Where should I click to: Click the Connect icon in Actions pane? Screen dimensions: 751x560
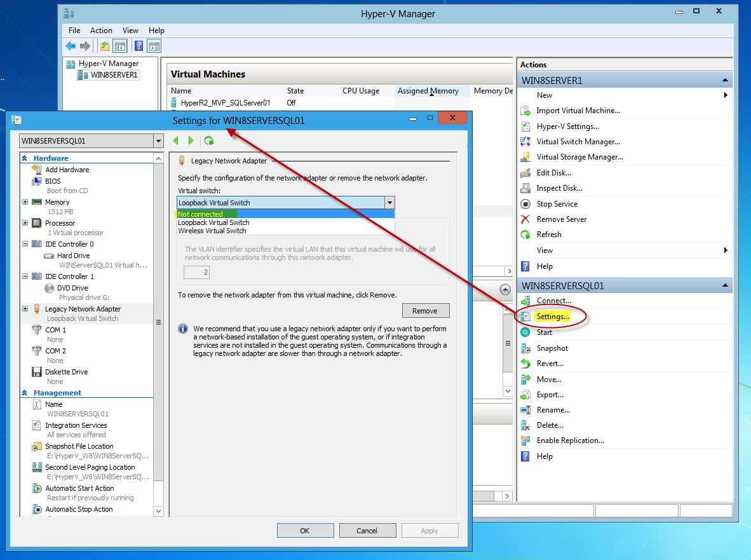pyautogui.click(x=525, y=301)
